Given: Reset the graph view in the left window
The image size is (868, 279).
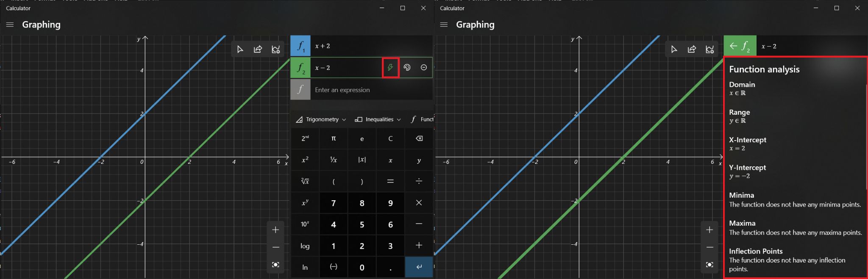Looking at the screenshot, I should click(x=275, y=265).
